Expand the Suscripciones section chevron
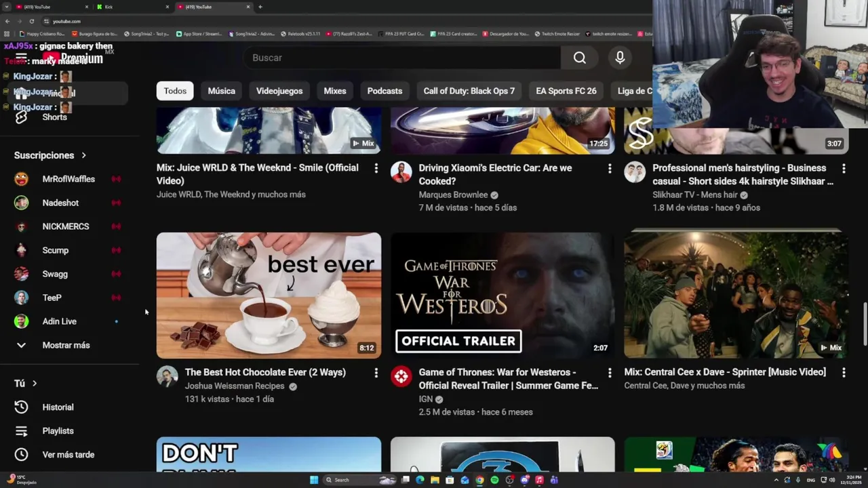This screenshot has height=488, width=868. 83,155
